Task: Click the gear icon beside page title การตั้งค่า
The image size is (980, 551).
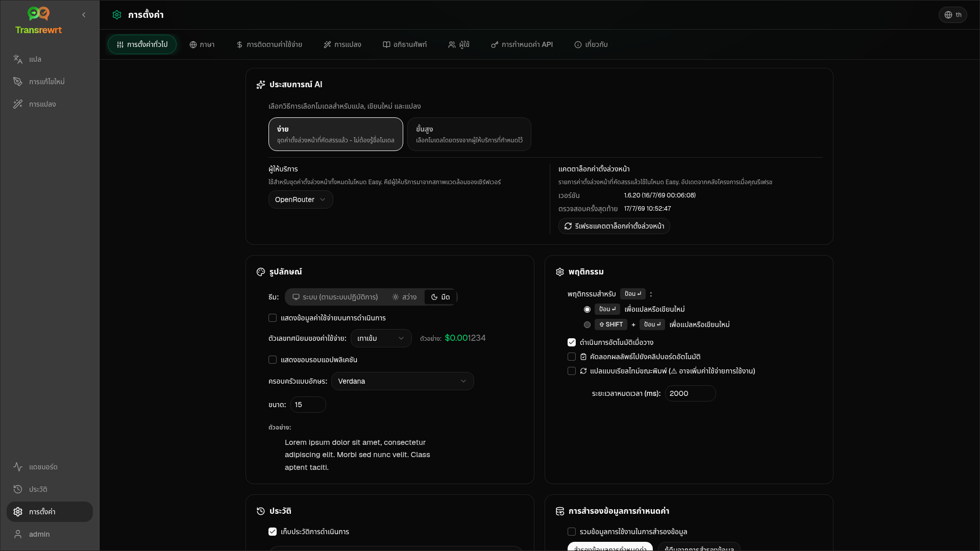Action: pos(117,15)
